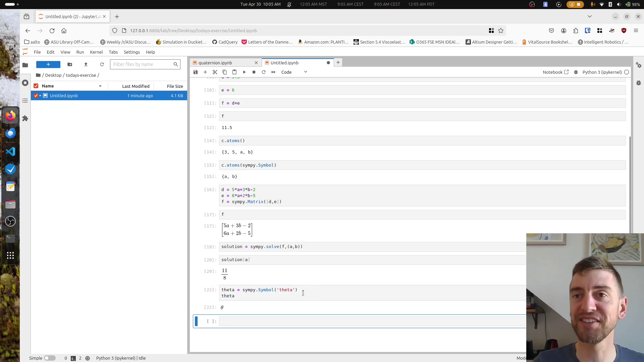Click the blue new launcher button
The image size is (644, 362).
point(48,64)
